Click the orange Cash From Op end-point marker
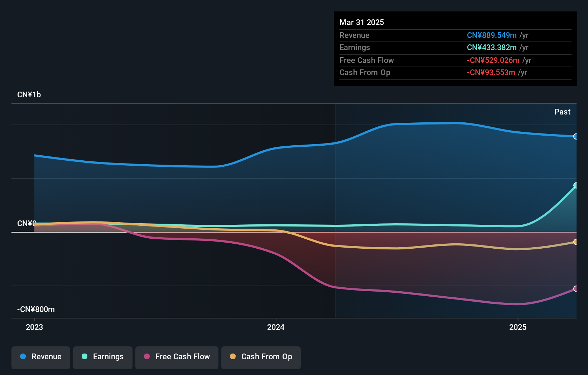Screen dimensions: 588x375 [x=575, y=242]
